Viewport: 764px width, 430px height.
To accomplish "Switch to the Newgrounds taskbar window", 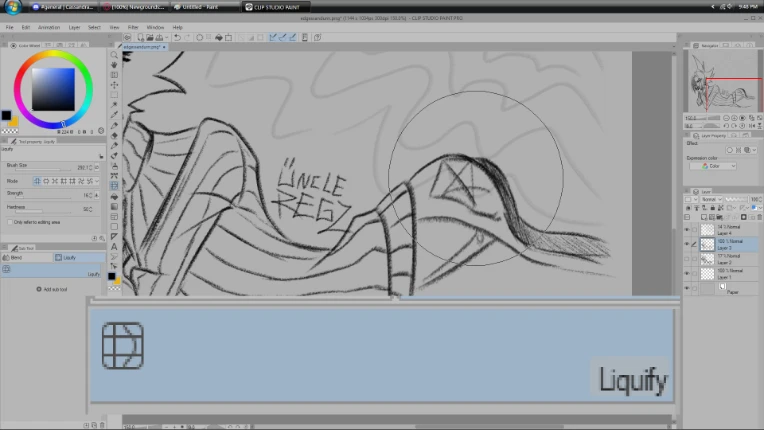I will [x=134, y=7].
